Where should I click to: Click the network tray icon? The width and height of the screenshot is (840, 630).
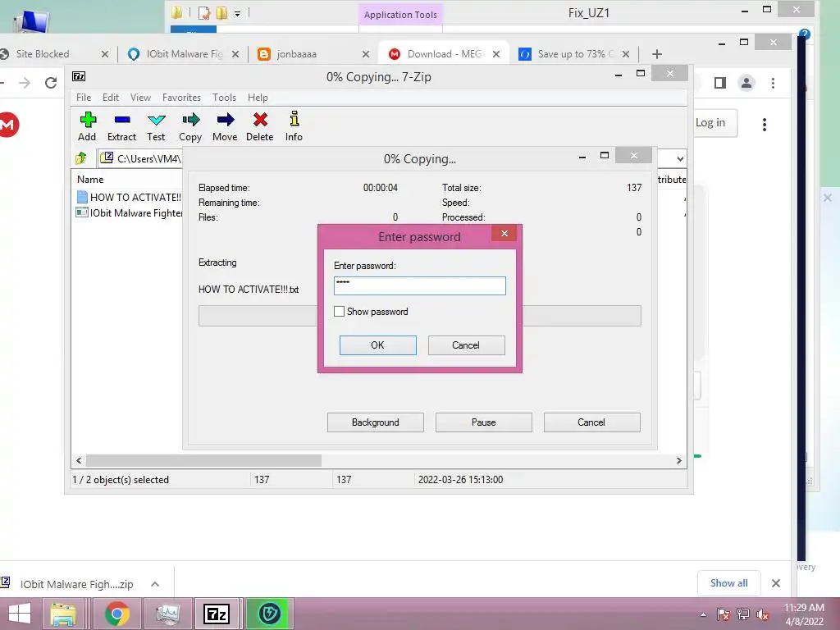pos(743,614)
